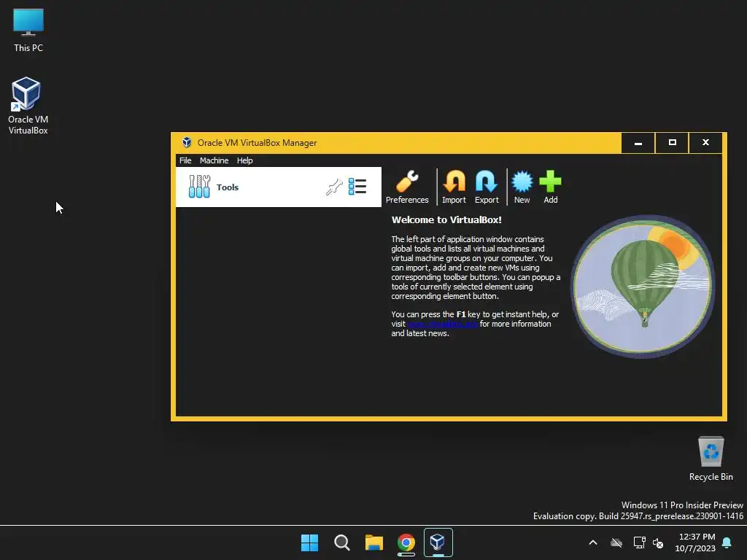This screenshot has height=560, width=747.
Task: Select the Oracle VM VirtualBox desktop shortcut
Action: (x=28, y=106)
